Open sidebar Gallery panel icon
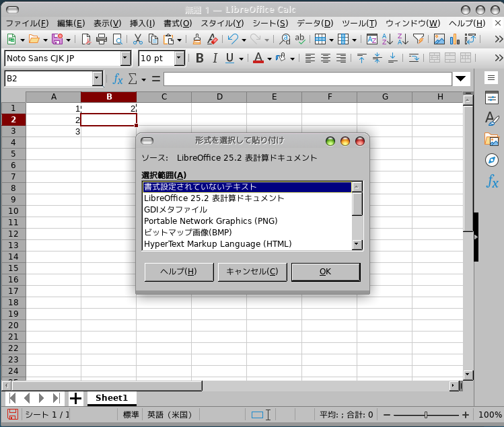The height and width of the screenshot is (427, 504). click(x=492, y=139)
